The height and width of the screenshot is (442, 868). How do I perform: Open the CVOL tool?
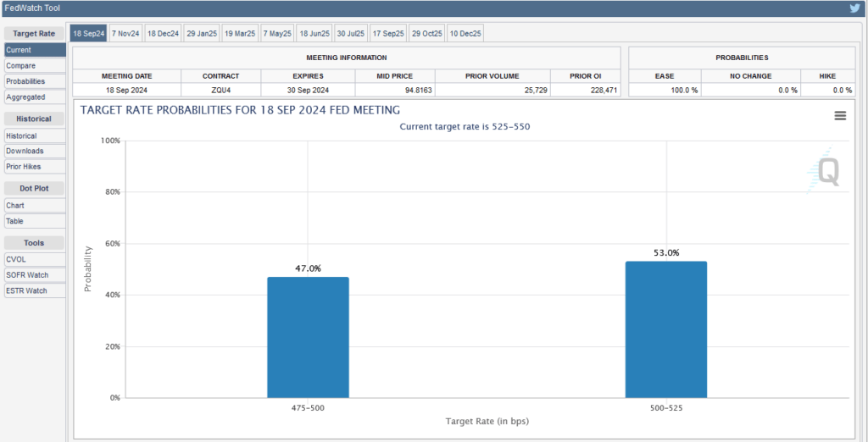pyautogui.click(x=35, y=259)
